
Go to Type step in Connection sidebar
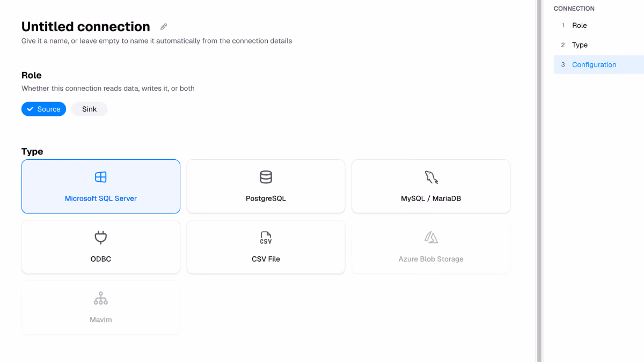pos(599,45)
